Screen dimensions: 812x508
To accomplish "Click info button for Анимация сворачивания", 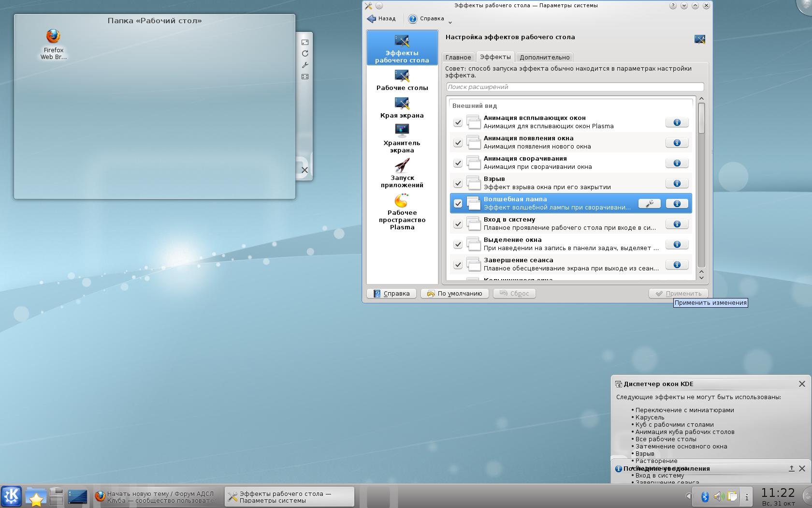I will coord(677,163).
